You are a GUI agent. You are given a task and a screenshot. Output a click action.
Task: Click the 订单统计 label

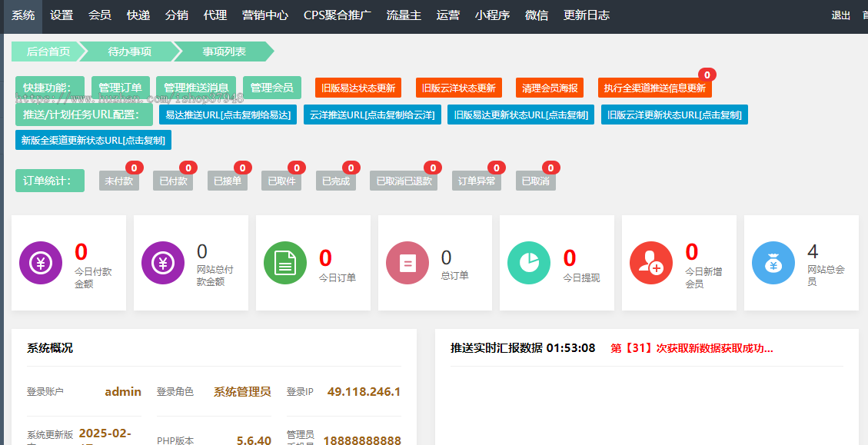50,181
